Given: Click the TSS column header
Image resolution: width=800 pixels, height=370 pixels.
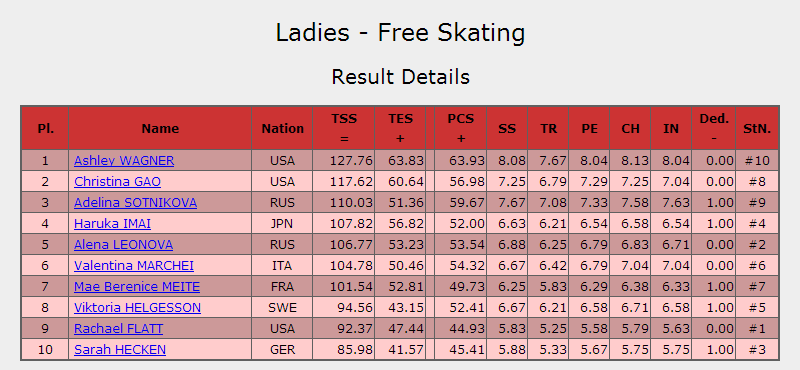Looking at the screenshot, I should (x=344, y=128).
